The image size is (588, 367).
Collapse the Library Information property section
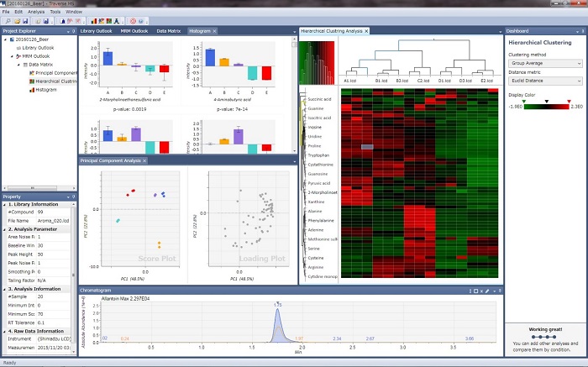point(3,205)
